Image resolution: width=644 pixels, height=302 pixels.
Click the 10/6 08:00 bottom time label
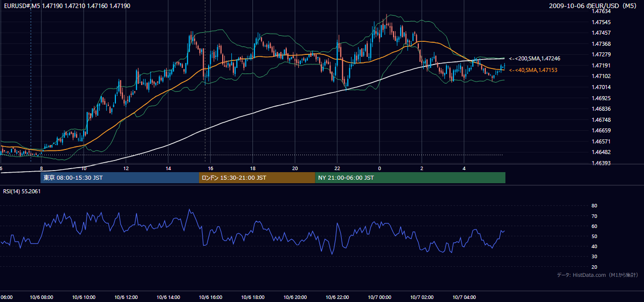pyautogui.click(x=41, y=297)
